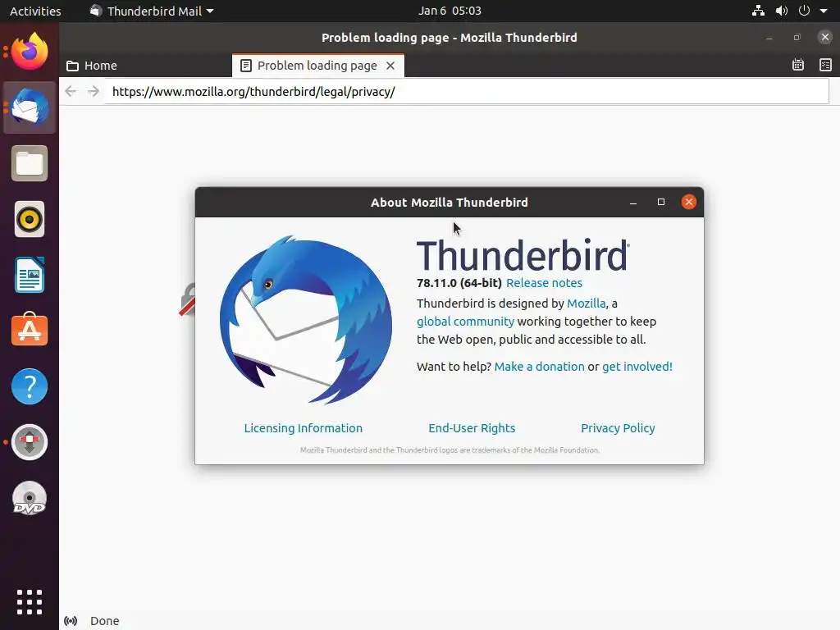Image resolution: width=840 pixels, height=630 pixels.
Task: Go forward with the forward arrow
Action: (94, 92)
